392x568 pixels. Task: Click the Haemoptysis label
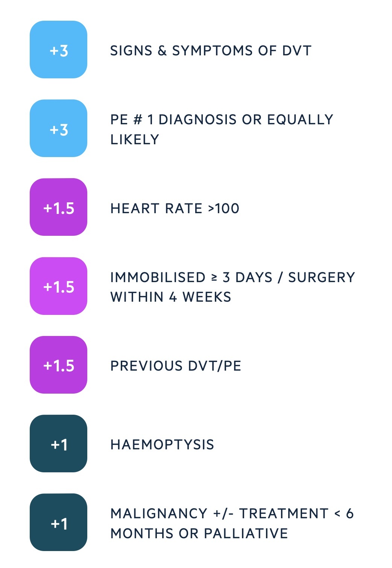pyautogui.click(x=162, y=444)
